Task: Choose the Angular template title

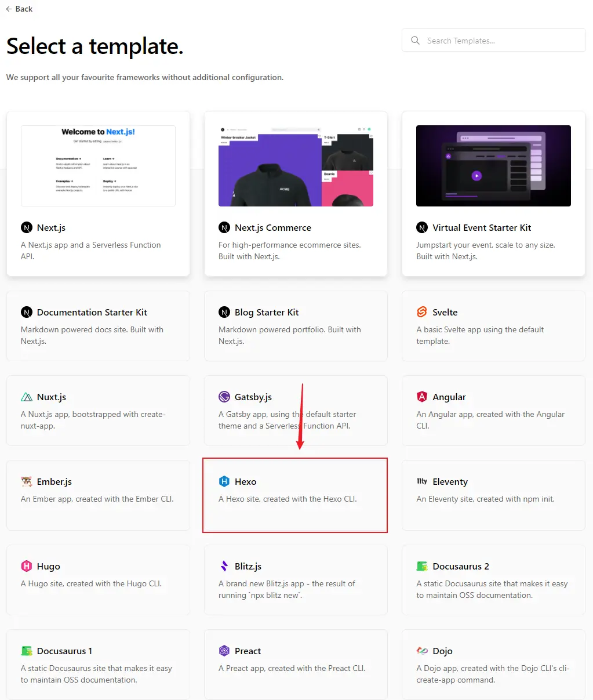Action: click(x=449, y=397)
